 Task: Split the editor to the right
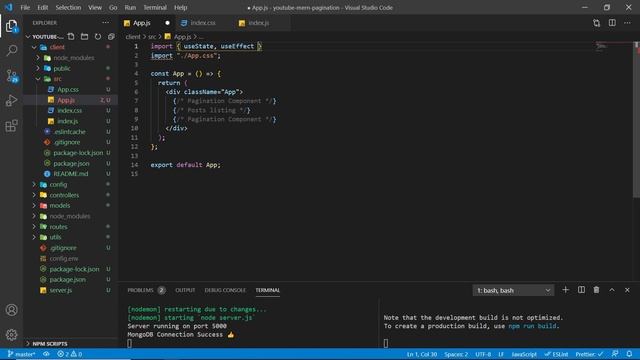click(612, 23)
